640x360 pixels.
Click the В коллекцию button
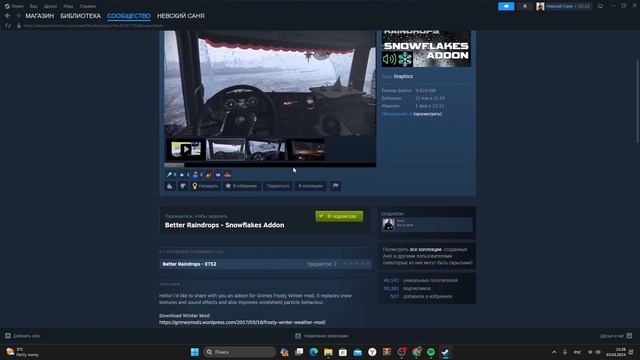311,186
